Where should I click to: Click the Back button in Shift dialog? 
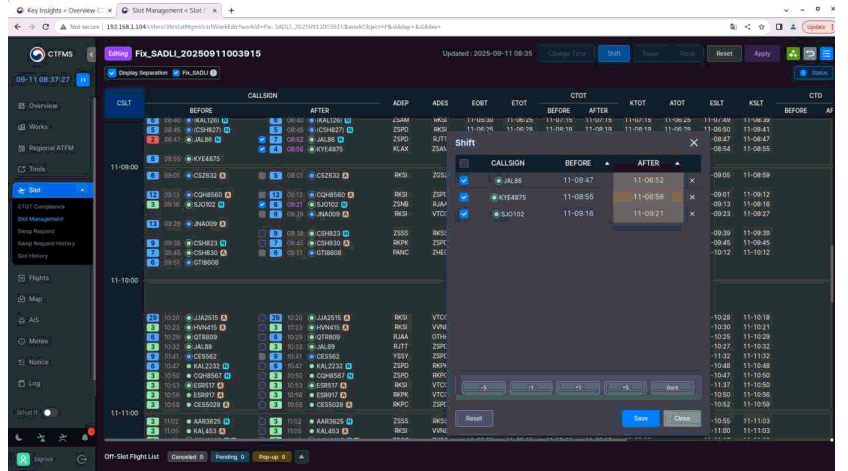click(672, 388)
